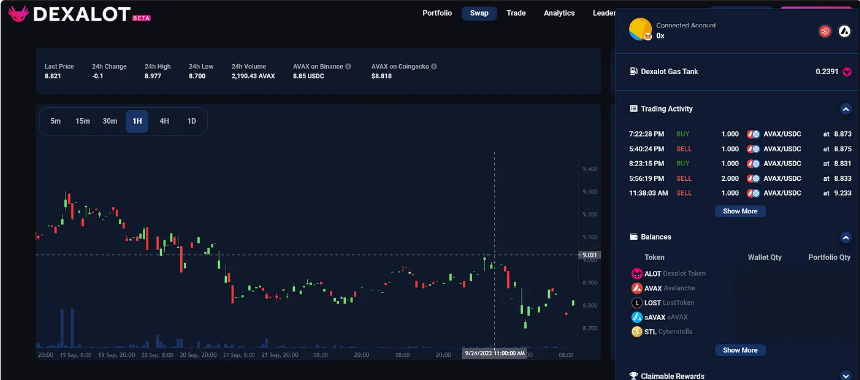Click SELL in the 5:40:24 PM trade row
Screen dimensions: 860x380
[684, 149]
